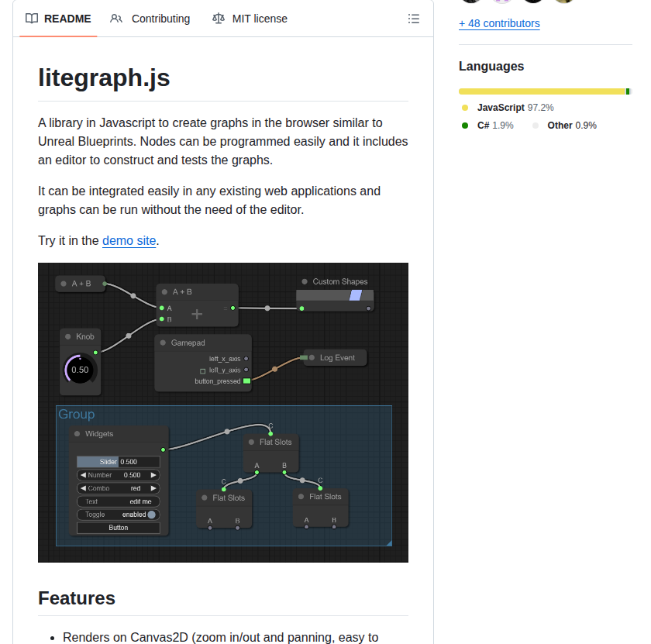This screenshot has width=651, height=644.
Task: Switch to the Contributing tab
Action: point(150,19)
